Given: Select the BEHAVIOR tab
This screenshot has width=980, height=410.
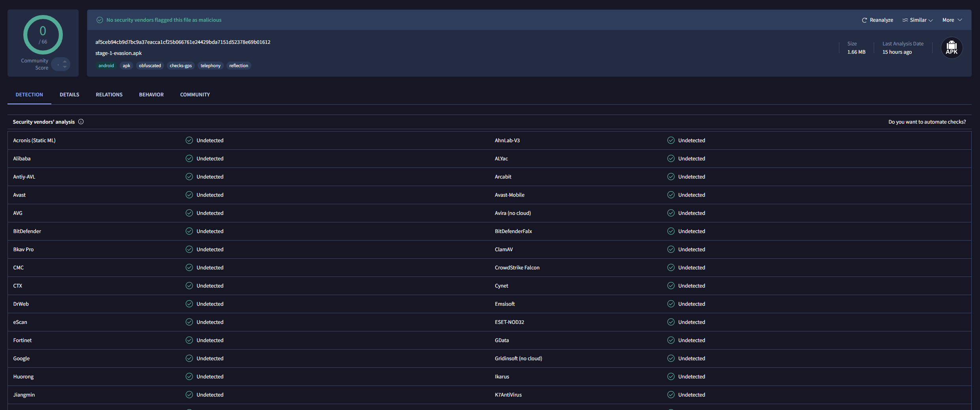Looking at the screenshot, I should 151,95.
